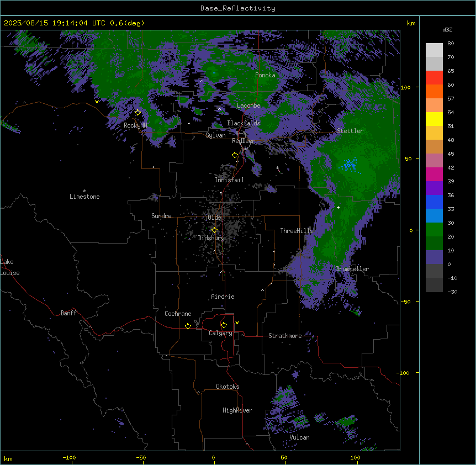The height and width of the screenshot is (465, 476).
Task: Click the Banff label
Action: click(x=68, y=313)
